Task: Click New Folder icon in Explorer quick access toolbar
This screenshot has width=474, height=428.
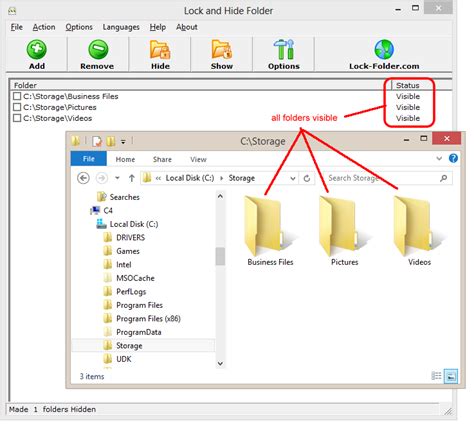Action: pyautogui.click(x=111, y=141)
